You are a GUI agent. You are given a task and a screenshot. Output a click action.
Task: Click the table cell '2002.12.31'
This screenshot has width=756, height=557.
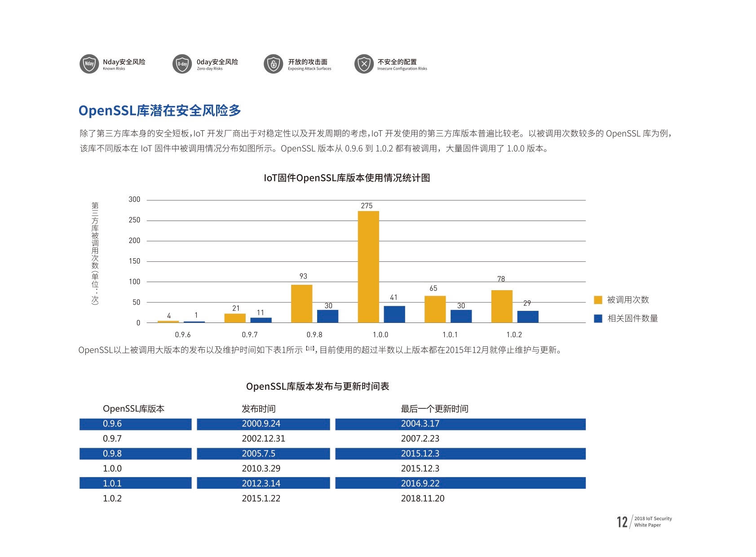click(264, 438)
